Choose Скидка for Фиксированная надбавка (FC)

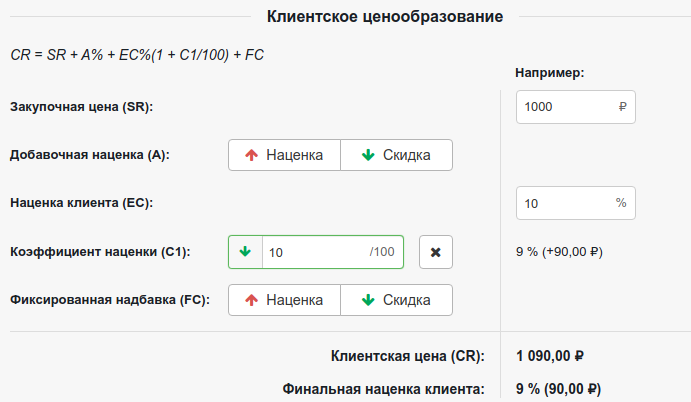pyautogui.click(x=396, y=300)
